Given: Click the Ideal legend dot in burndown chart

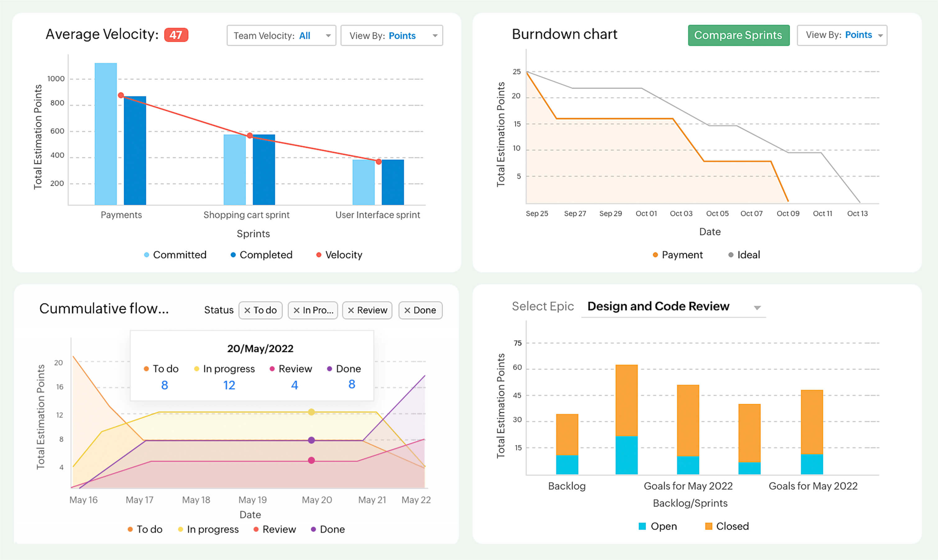Looking at the screenshot, I should click(731, 255).
